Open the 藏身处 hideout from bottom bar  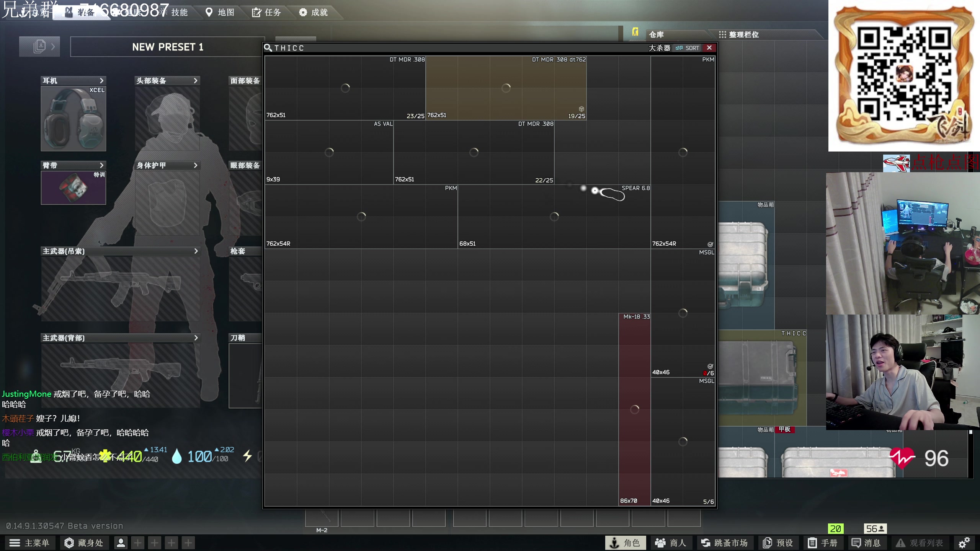coord(84,543)
